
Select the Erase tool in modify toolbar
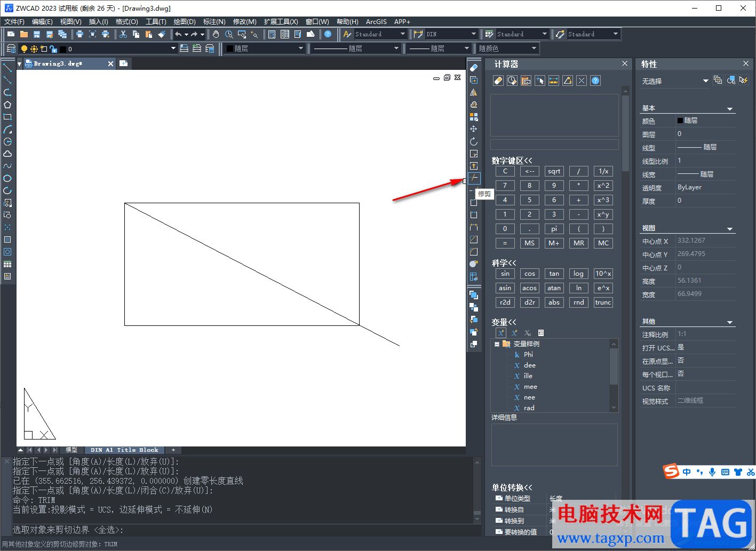[x=474, y=68]
